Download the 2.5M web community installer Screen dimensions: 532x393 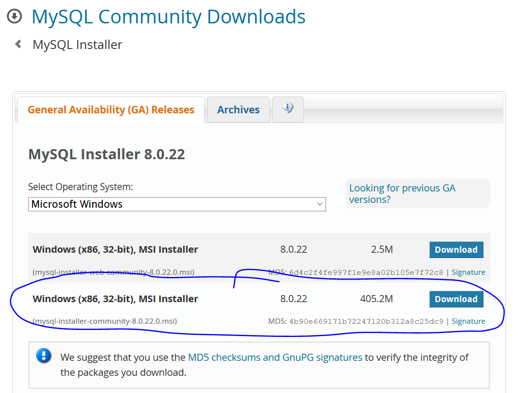click(x=456, y=250)
